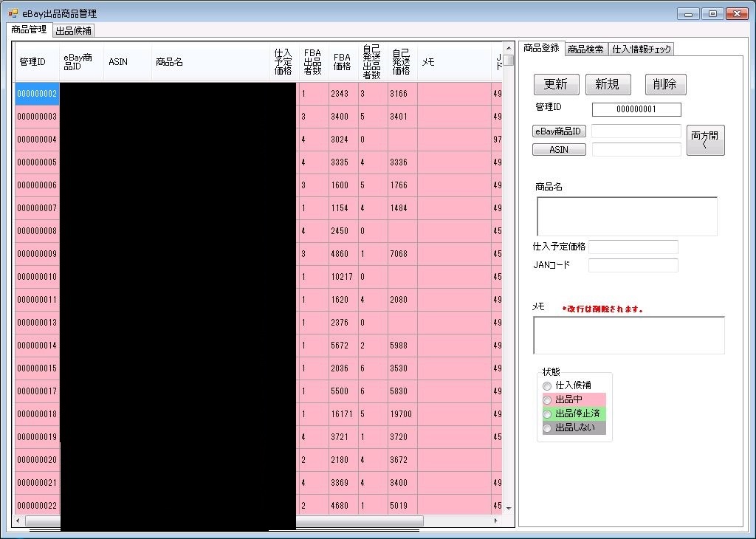The width and height of the screenshot is (756, 539).
Task: Click the input field next to ASIN button
Action: click(x=636, y=149)
